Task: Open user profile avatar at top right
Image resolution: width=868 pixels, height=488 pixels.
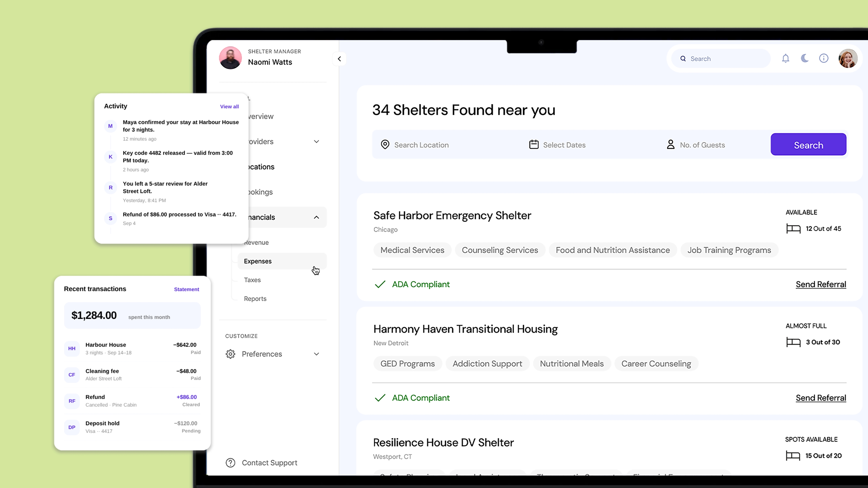Action: [848, 59]
